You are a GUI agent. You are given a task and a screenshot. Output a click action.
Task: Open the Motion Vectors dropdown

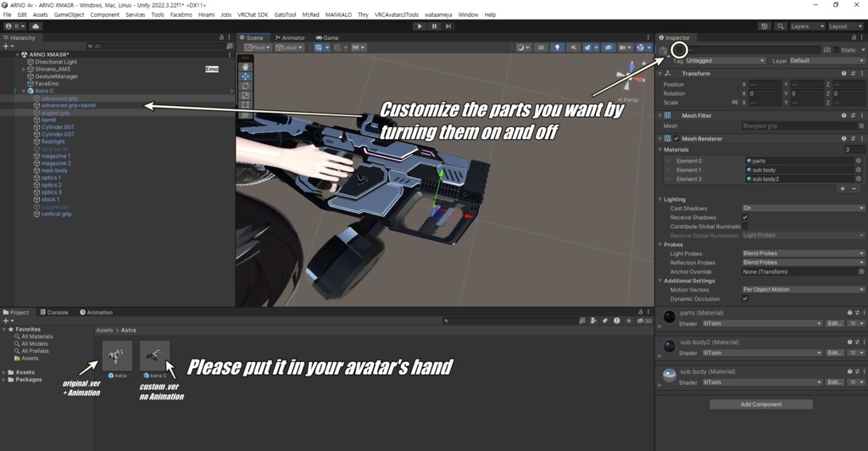804,290
